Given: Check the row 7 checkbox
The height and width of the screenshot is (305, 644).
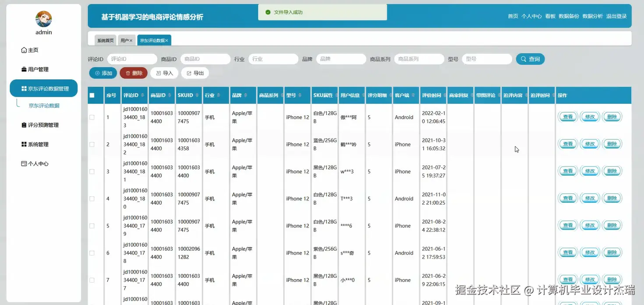Looking at the screenshot, I should [92, 280].
